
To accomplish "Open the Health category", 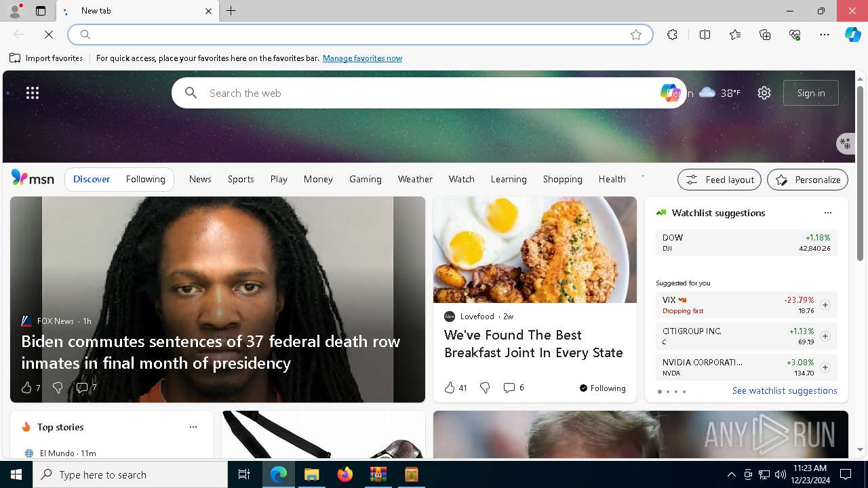I will [612, 179].
